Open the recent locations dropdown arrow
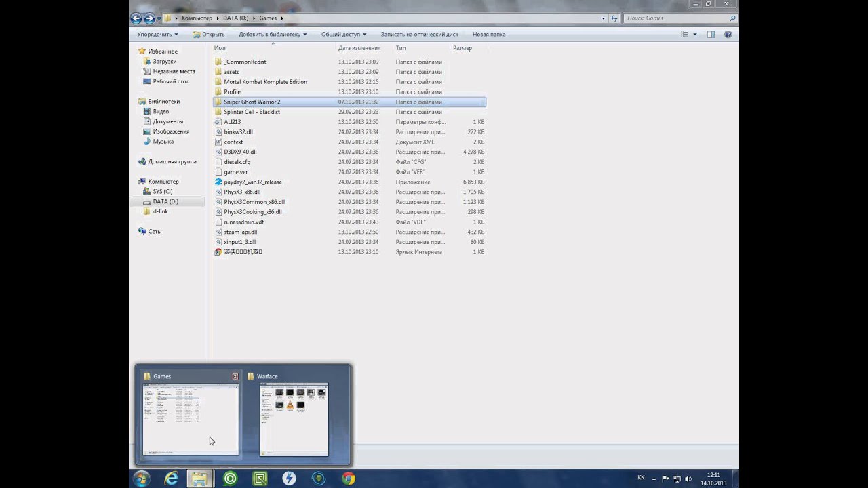868x488 pixels. pyautogui.click(x=159, y=19)
